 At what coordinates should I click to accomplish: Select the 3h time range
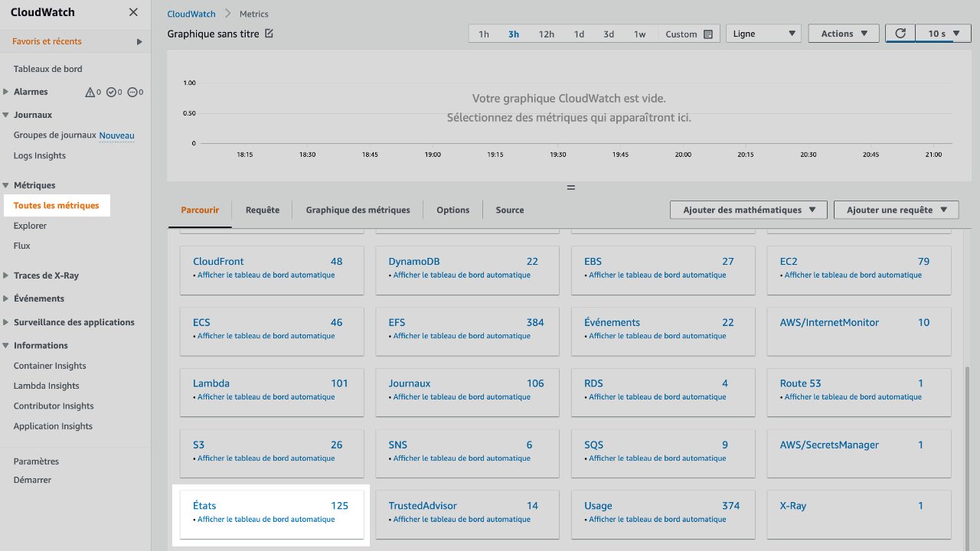[x=514, y=34]
